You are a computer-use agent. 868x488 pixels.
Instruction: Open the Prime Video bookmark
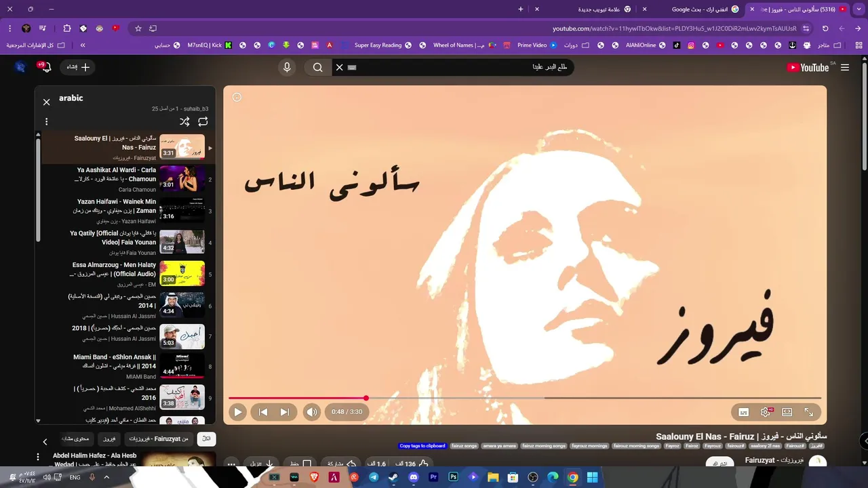[x=536, y=45]
